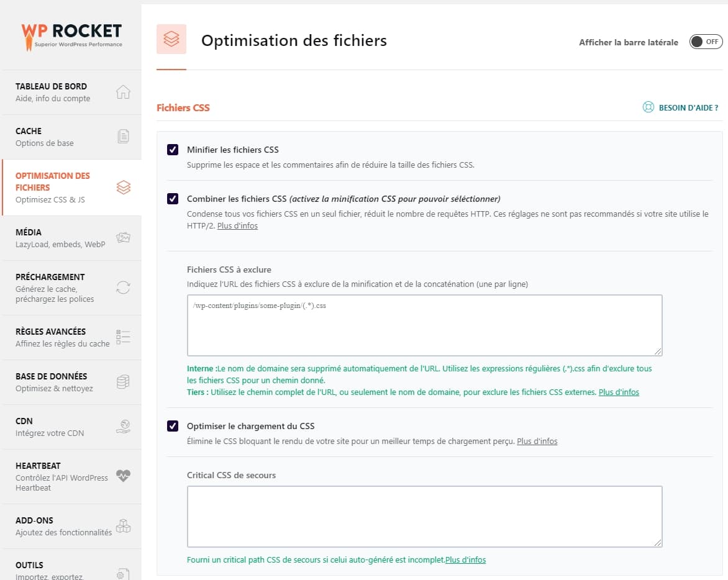Open Plus d'infos link after chargement perçu

click(537, 442)
